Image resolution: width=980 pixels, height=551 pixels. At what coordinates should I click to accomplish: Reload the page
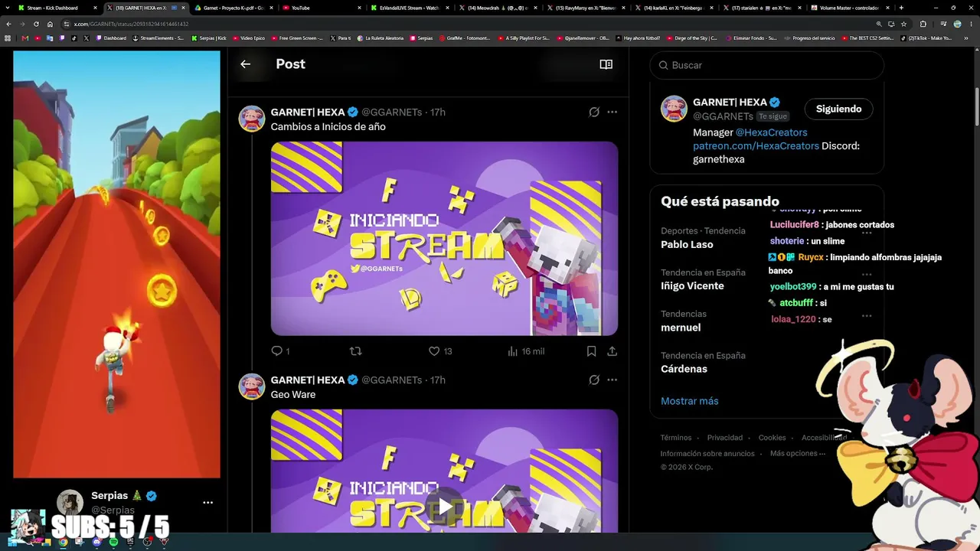pyautogui.click(x=36, y=24)
